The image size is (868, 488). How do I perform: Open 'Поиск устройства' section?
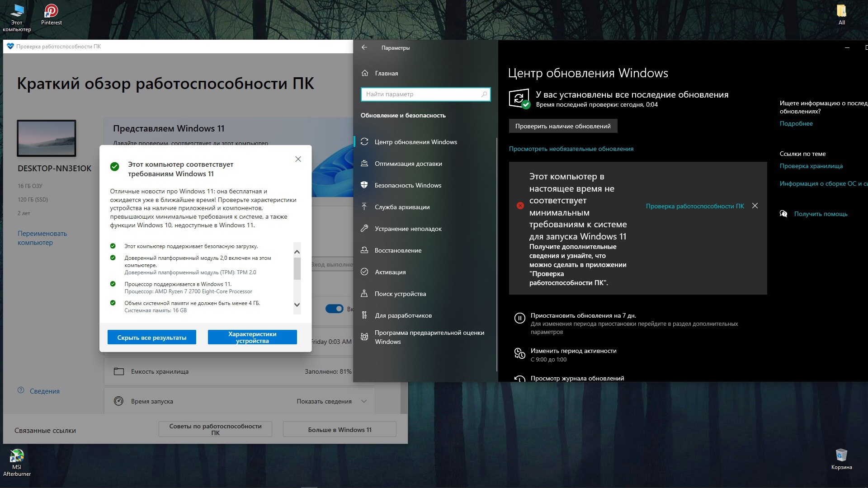[x=425, y=294]
